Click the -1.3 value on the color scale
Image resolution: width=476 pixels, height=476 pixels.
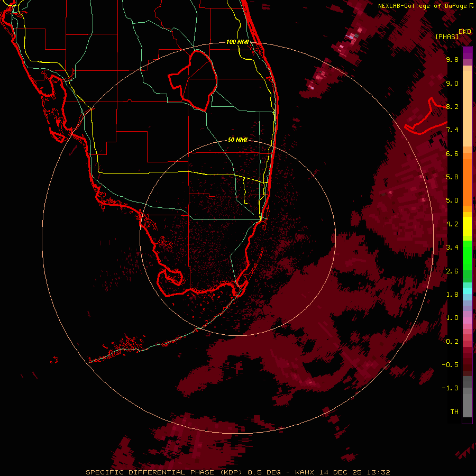[450, 388]
